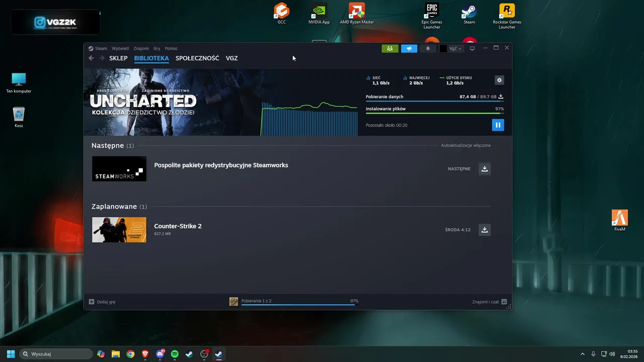The image size is (644, 362).
Task: Click the UŻYCIE DYSKU 1,2 Gb/s stat
Action: 456,80
